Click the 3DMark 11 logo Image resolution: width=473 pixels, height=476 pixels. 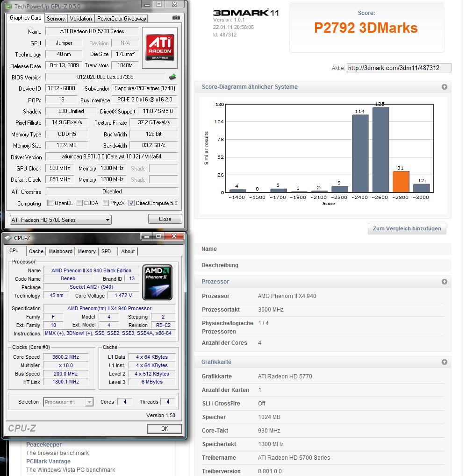[245, 13]
